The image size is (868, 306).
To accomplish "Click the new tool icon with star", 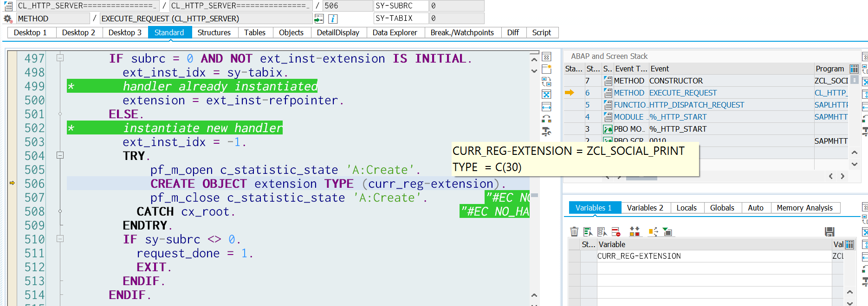I will (x=546, y=69).
